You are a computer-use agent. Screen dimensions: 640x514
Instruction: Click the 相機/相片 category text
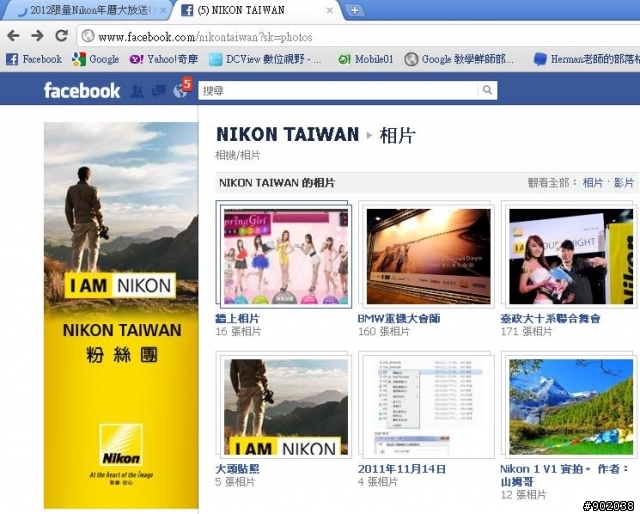pos(238,155)
